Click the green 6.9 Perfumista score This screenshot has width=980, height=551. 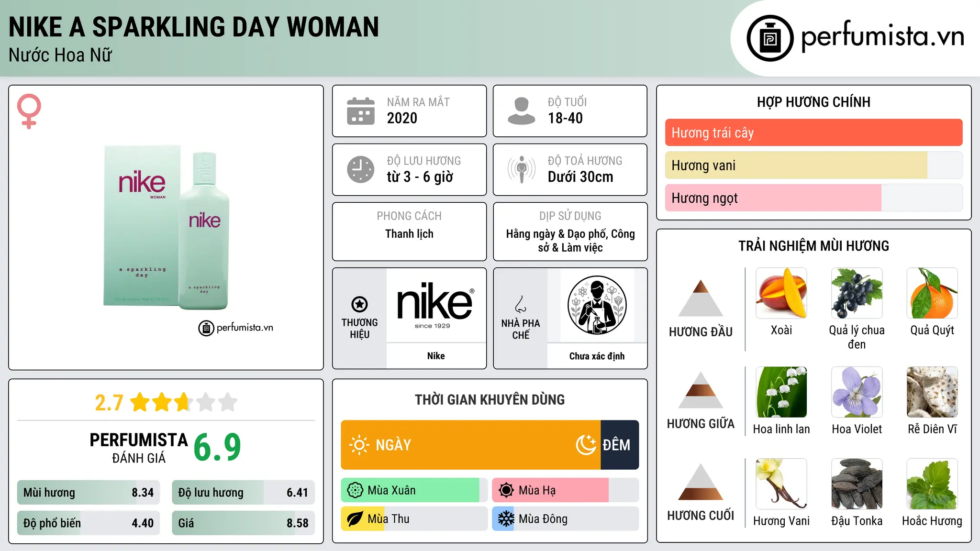(x=217, y=447)
